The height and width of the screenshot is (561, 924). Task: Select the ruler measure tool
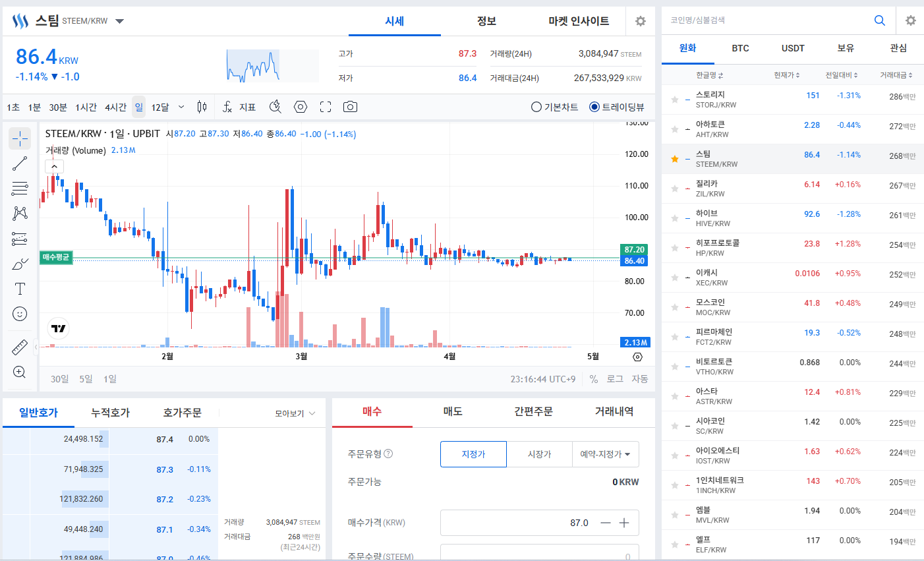pyautogui.click(x=20, y=347)
